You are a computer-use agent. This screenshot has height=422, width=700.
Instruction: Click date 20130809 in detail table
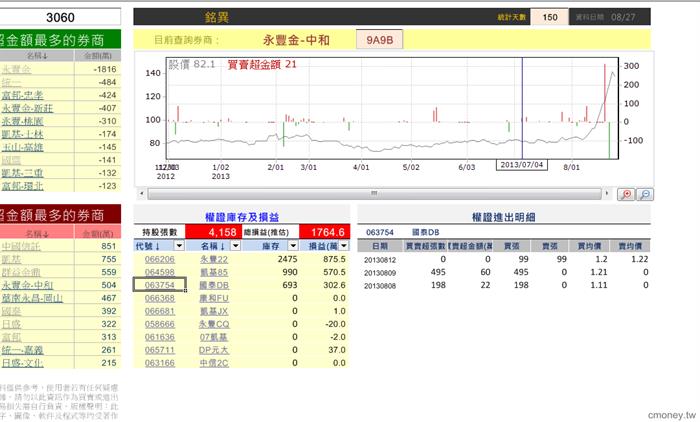(x=380, y=273)
